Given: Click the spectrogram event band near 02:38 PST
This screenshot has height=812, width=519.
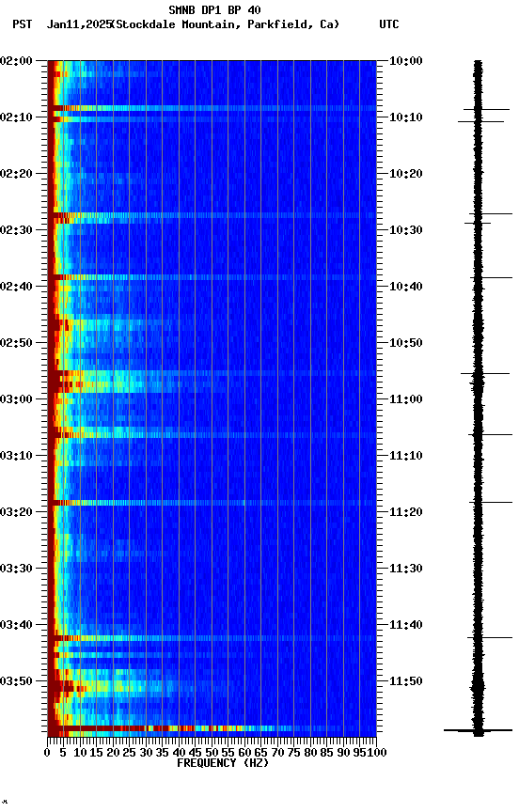Looking at the screenshot, I should tap(212, 277).
